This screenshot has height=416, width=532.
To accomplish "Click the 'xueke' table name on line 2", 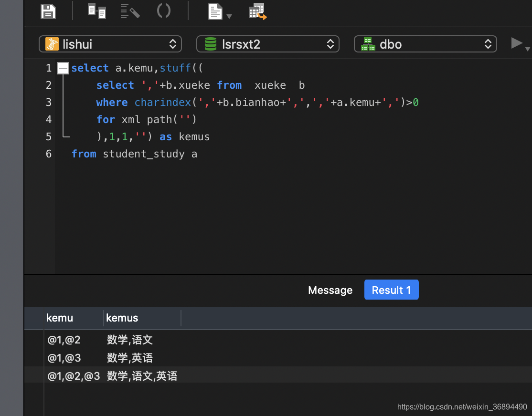I will click(x=270, y=85).
